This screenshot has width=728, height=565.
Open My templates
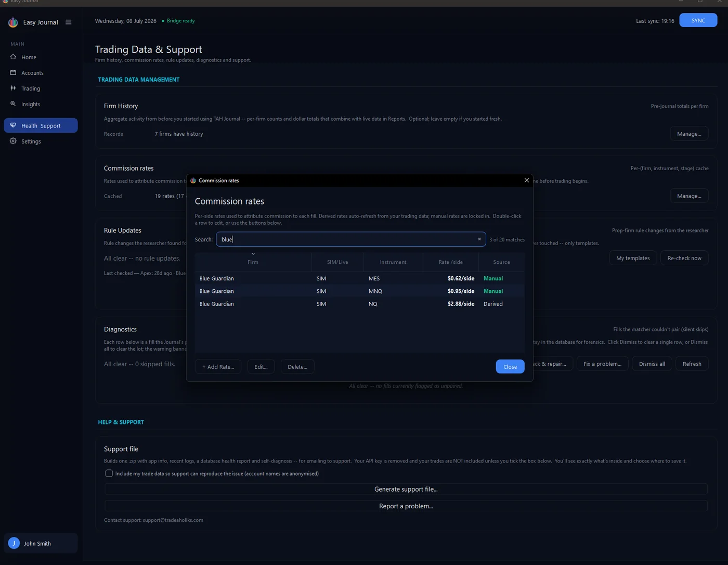(633, 258)
